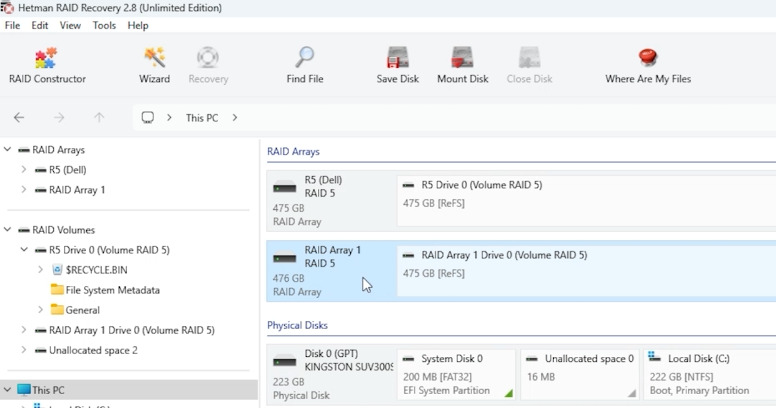This screenshot has width=776, height=408.
Task: Expand R5 (Dell) in the tree
Action: [x=24, y=169]
